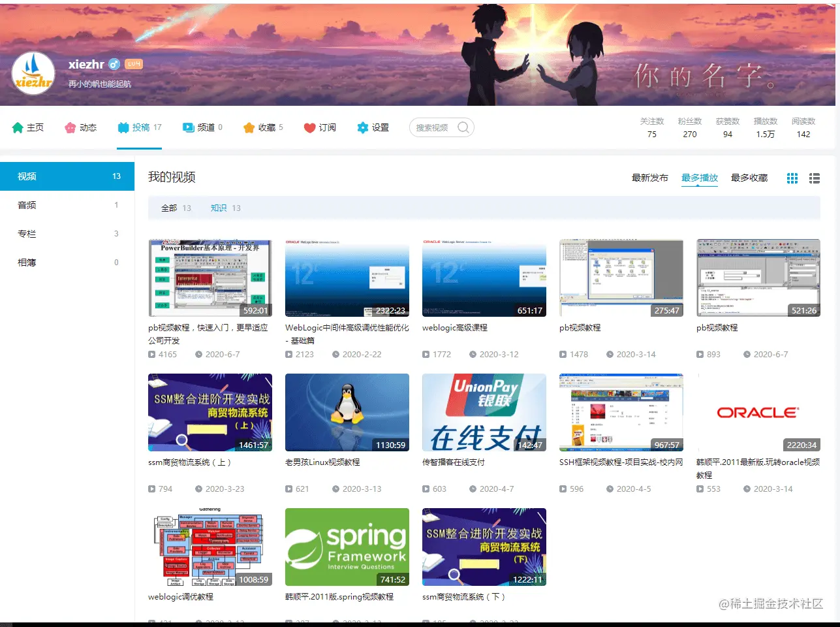Open ORACLE video thumbnail 2220:34
Viewport: 840px width, 627px height.
(x=758, y=413)
